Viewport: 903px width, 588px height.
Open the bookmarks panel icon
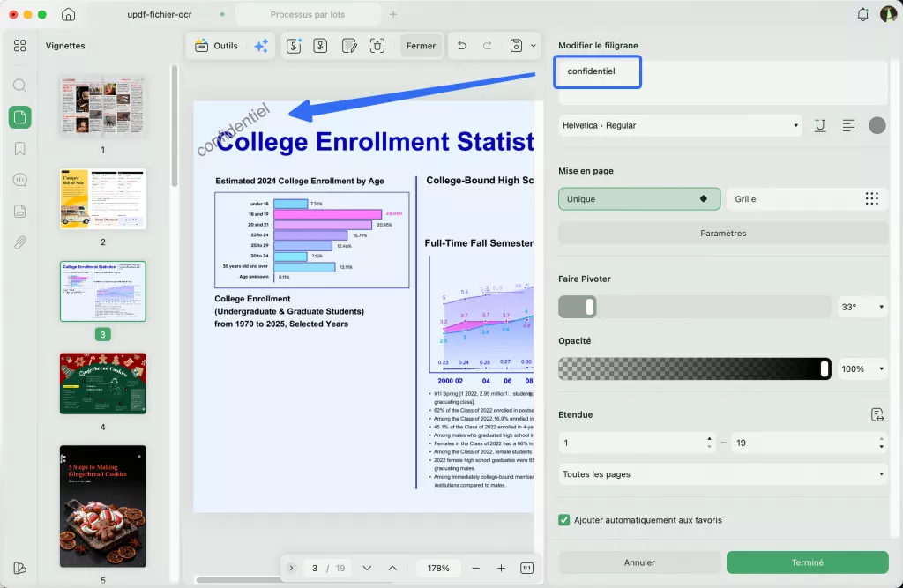tap(19, 149)
